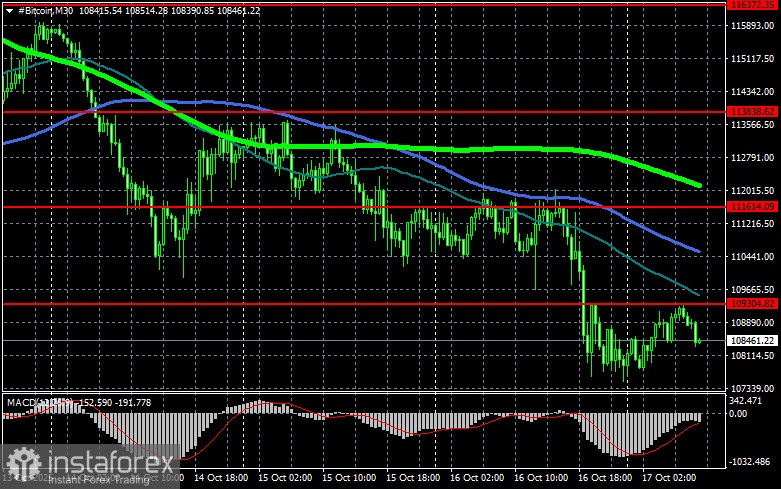The width and height of the screenshot is (781, 489).
Task: Select the 113838.62 red level label
Action: point(752,112)
